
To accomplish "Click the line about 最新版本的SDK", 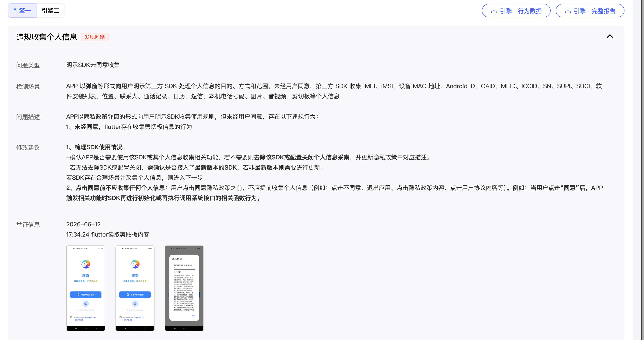I will [x=195, y=167].
